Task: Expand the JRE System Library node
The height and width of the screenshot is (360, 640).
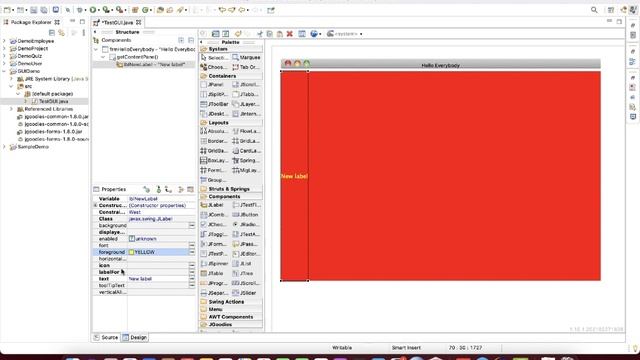Action: tap(11, 79)
